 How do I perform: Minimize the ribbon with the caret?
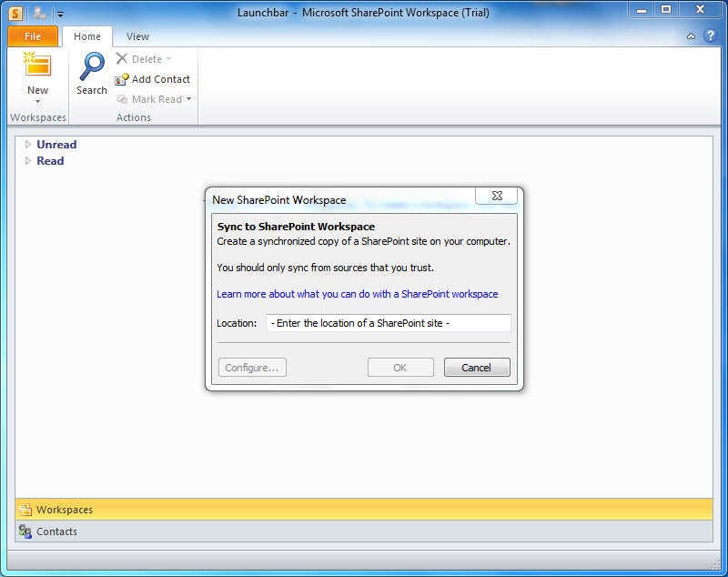(691, 35)
